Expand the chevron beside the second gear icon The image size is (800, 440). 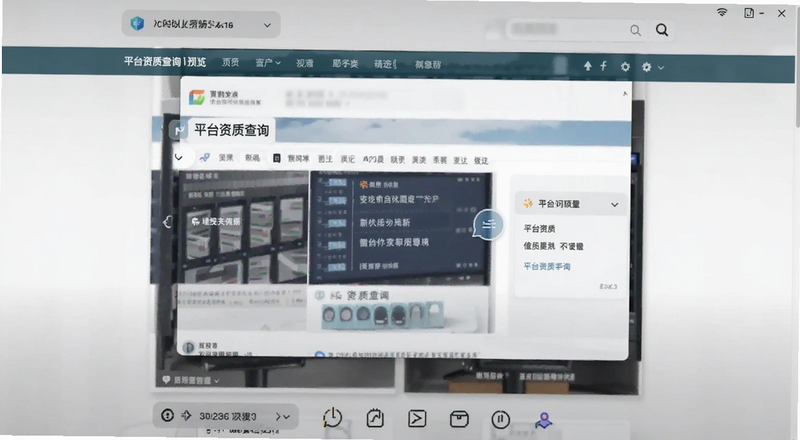pyautogui.click(x=661, y=67)
